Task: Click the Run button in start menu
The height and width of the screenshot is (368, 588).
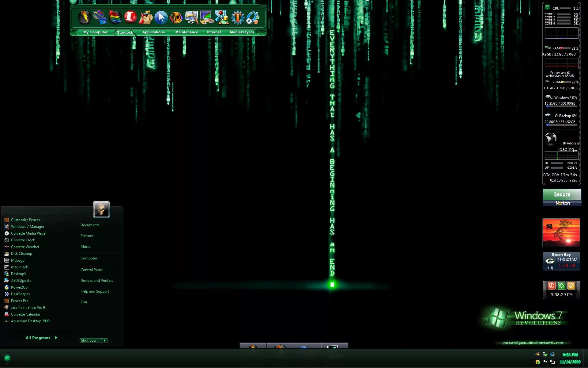Action: [x=85, y=302]
